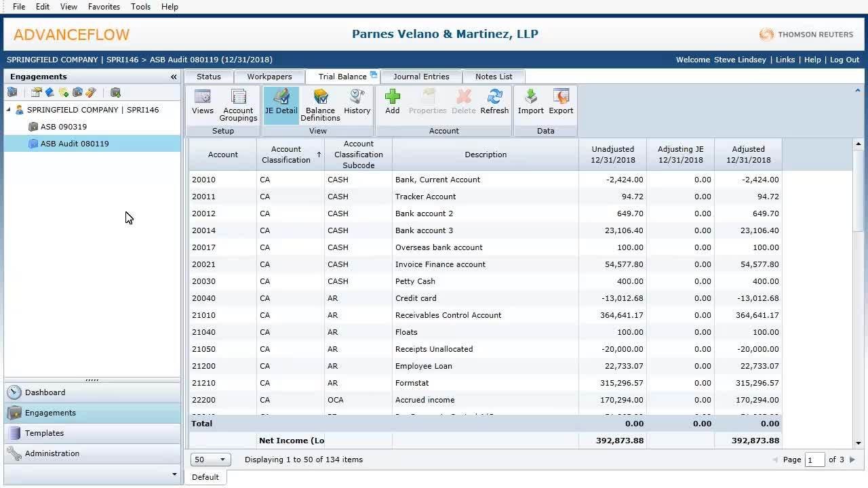
Task: Open Balance Definitions
Action: click(320, 105)
